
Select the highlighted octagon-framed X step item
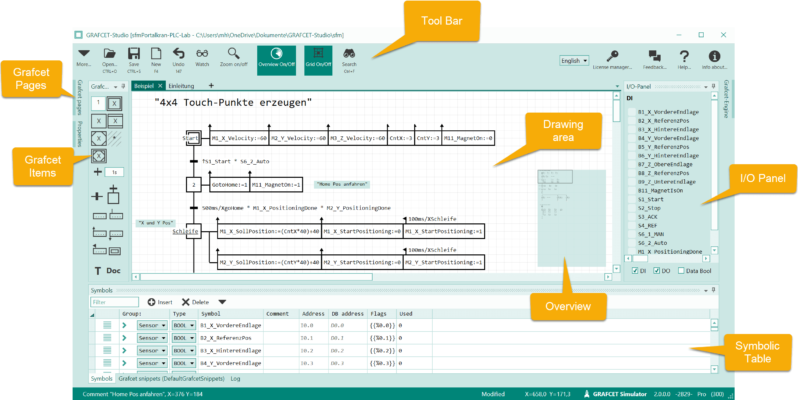pyautogui.click(x=99, y=155)
